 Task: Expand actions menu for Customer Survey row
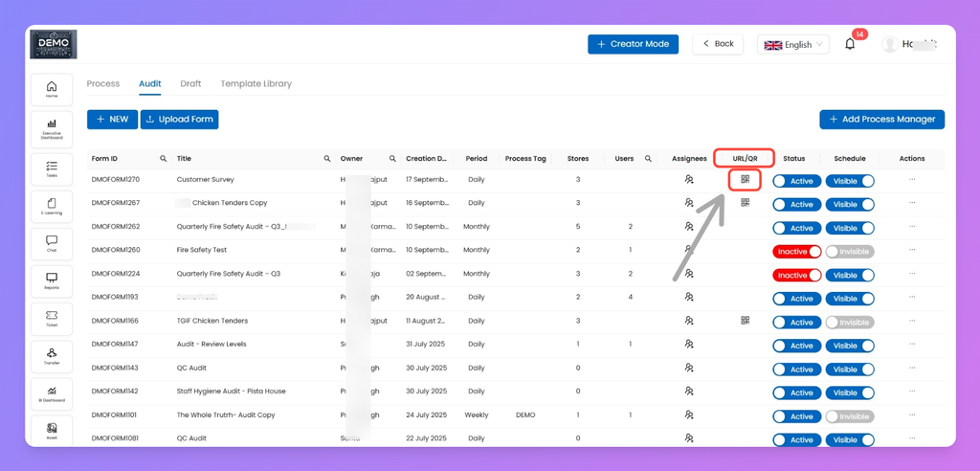tap(911, 180)
